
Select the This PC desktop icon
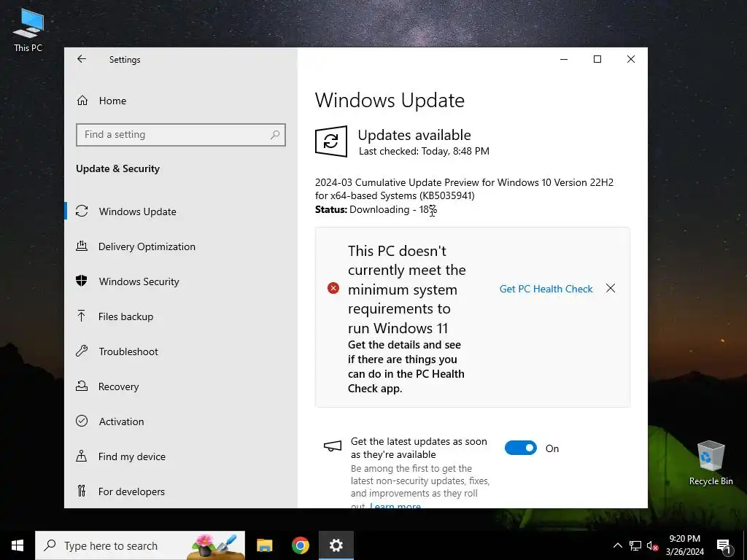(x=28, y=30)
